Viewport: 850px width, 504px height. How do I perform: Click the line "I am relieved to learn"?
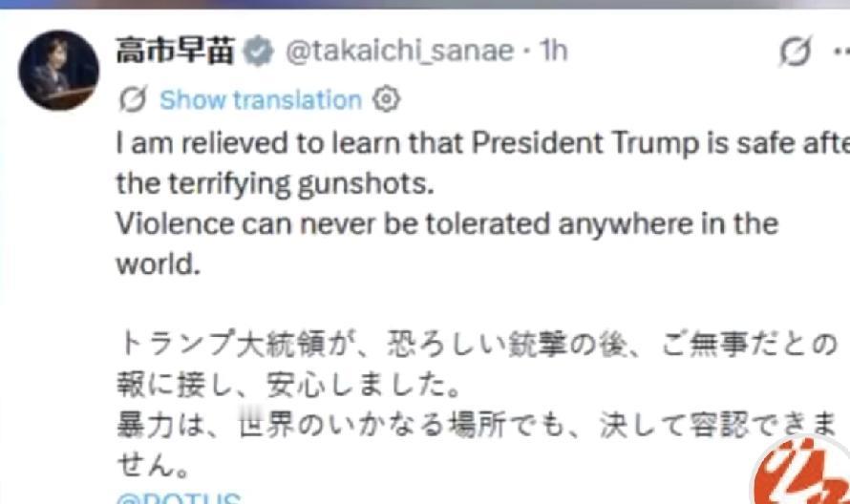[x=478, y=142]
